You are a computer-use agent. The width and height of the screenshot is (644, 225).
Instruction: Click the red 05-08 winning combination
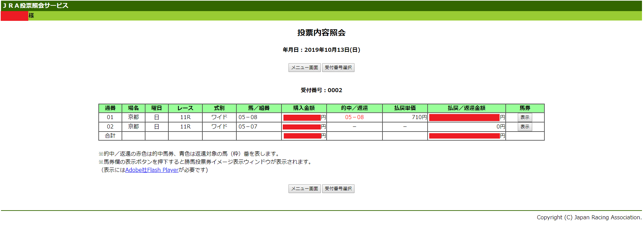pyautogui.click(x=354, y=117)
